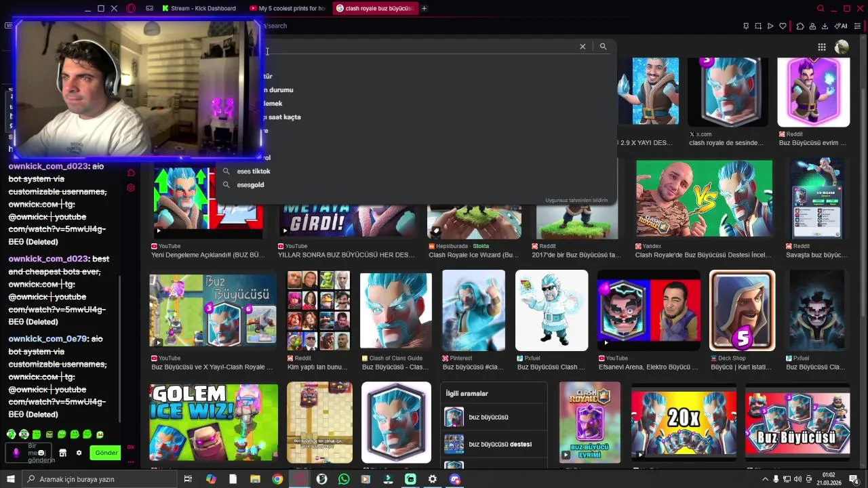Image resolution: width=868 pixels, height=488 pixels.
Task: Open Google Chrome from the taskbar
Action: click(277, 479)
